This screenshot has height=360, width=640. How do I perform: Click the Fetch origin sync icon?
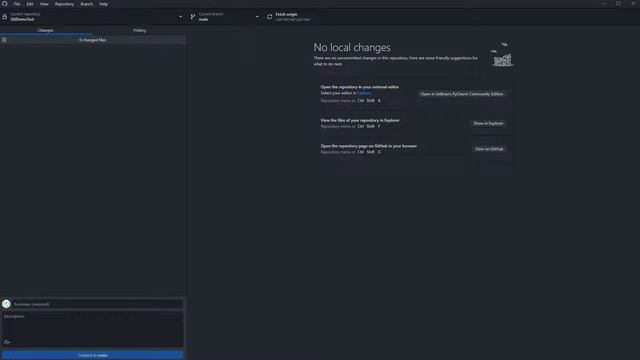click(x=269, y=17)
